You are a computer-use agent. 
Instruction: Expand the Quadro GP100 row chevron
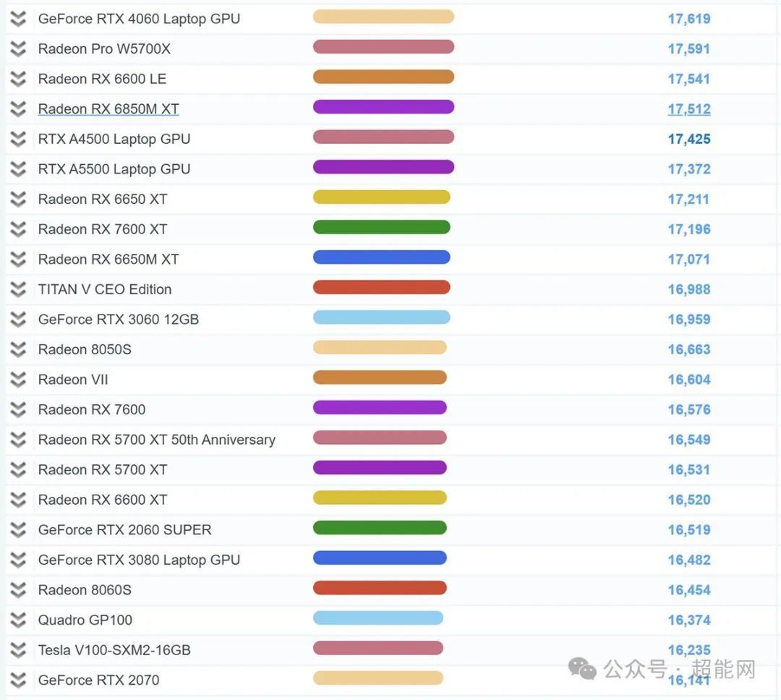click(x=18, y=620)
